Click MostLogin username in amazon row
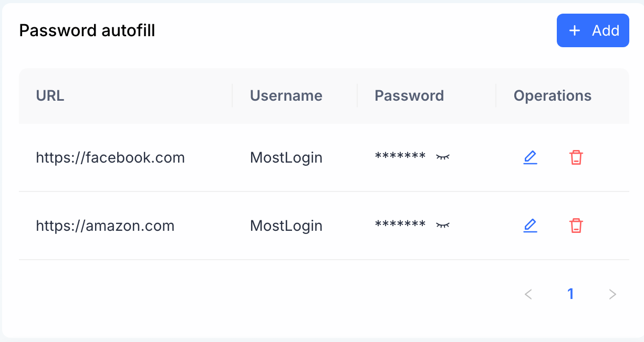 coord(286,226)
